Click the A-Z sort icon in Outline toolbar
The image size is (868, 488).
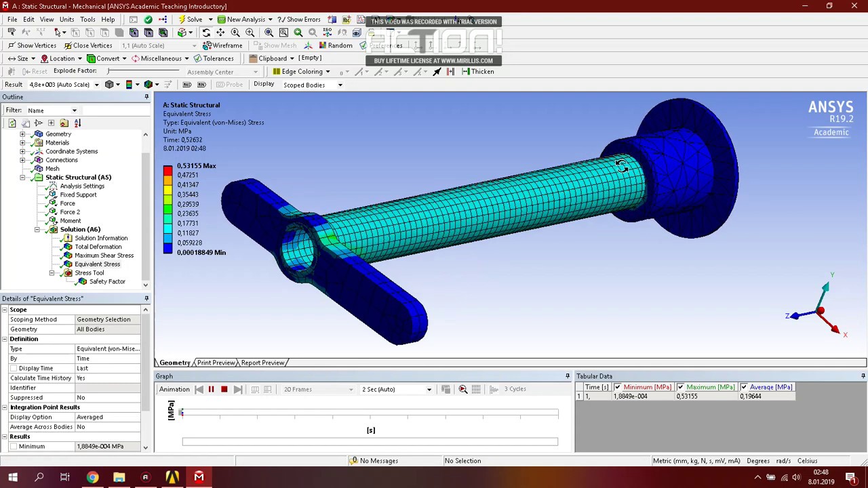coord(77,123)
